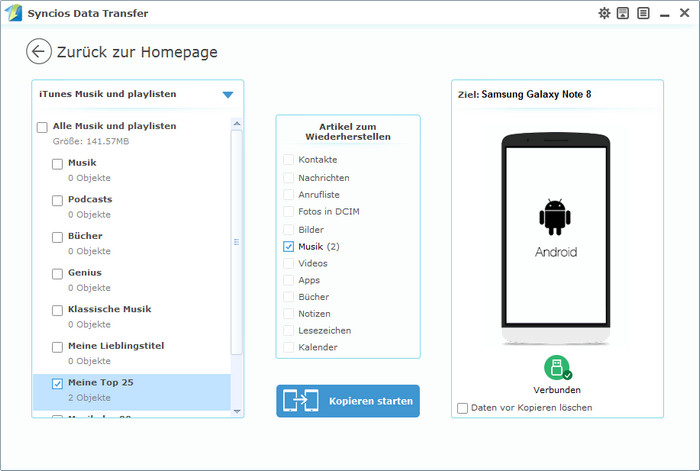The image size is (700, 471).
Task: Open settings gear in title bar
Action: click(x=604, y=13)
